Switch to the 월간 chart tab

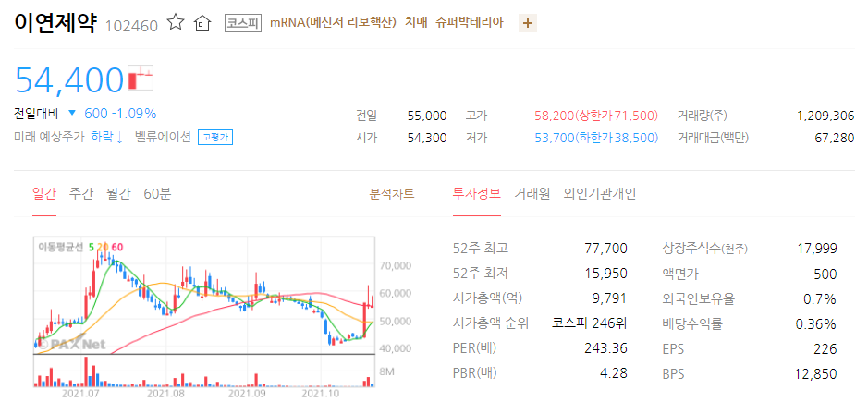click(118, 194)
